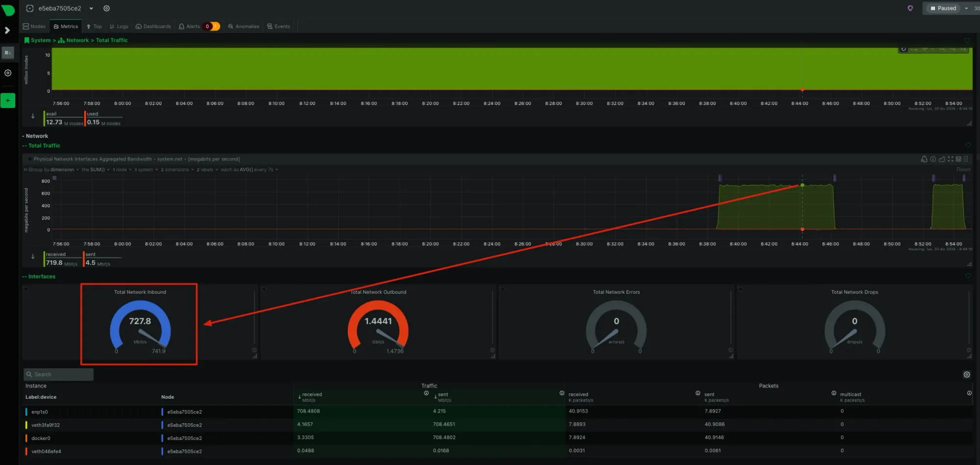The height and width of the screenshot is (465, 980).
Task: Open room settings gear next to e5eba7505ce2
Action: click(x=106, y=8)
